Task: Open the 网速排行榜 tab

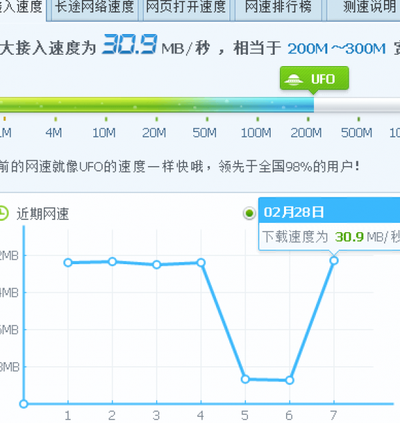Action: [x=278, y=7]
